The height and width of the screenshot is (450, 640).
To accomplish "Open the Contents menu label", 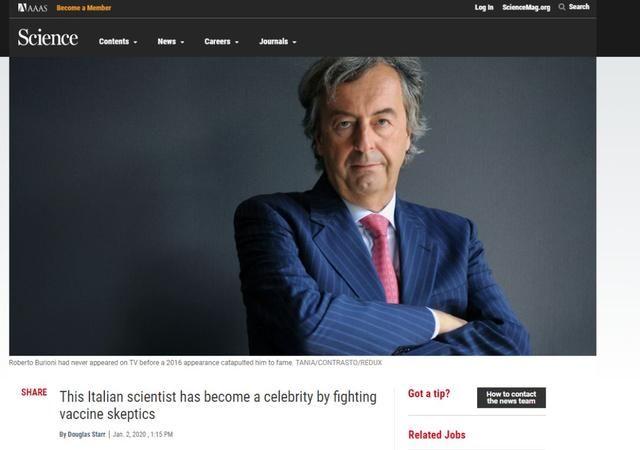I will click(x=114, y=42).
